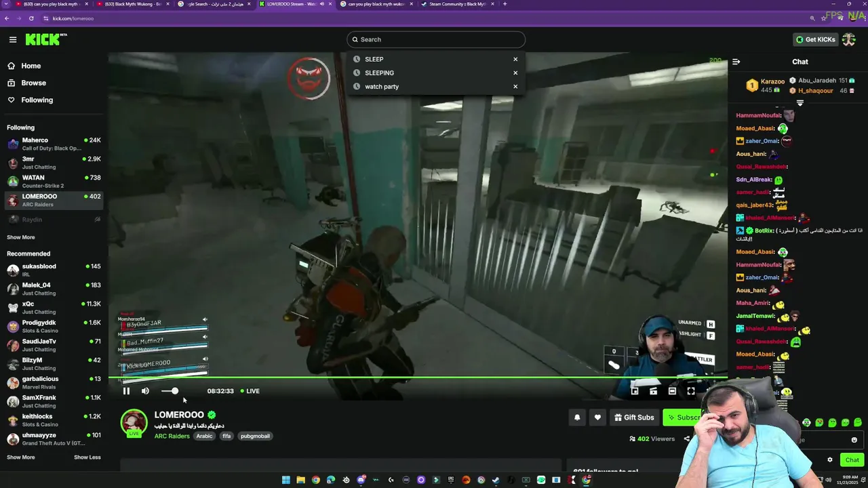Toggle mini player mode
Image resolution: width=868 pixels, height=488 pixels.
tap(635, 391)
